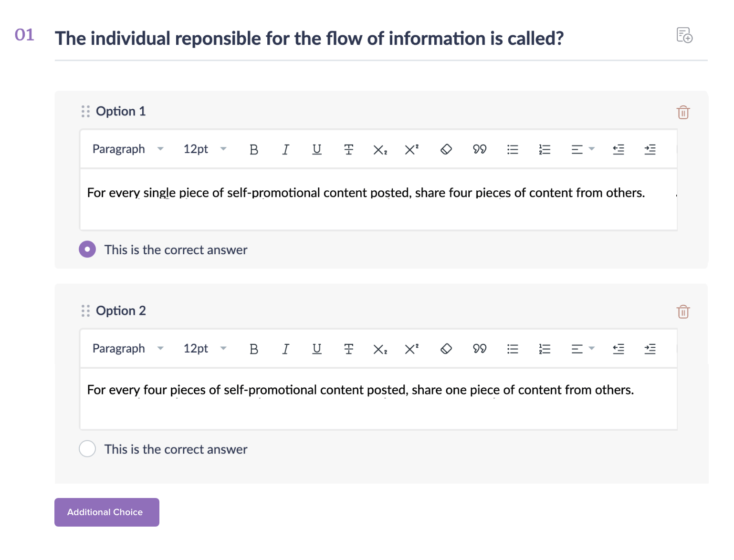Expand the text alignment dropdown in Option 1
Screen dimensions: 734x560
click(x=583, y=150)
